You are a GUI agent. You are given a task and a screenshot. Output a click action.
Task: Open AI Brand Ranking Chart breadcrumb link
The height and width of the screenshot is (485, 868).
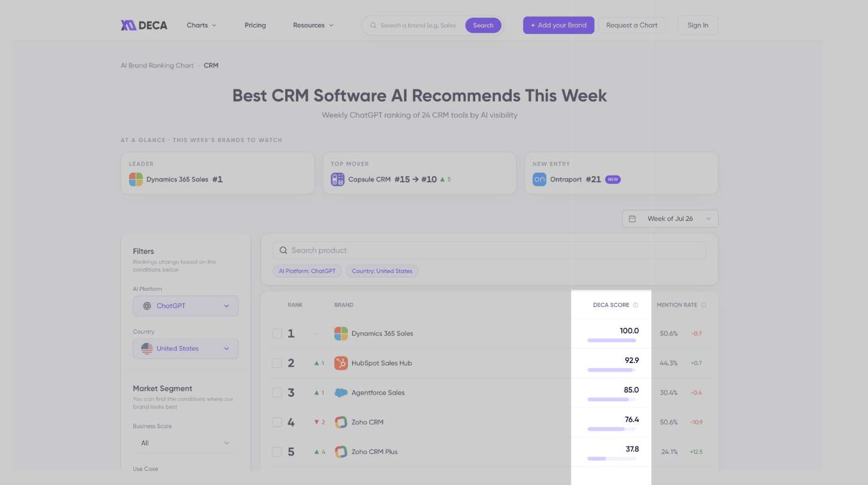[x=157, y=66]
